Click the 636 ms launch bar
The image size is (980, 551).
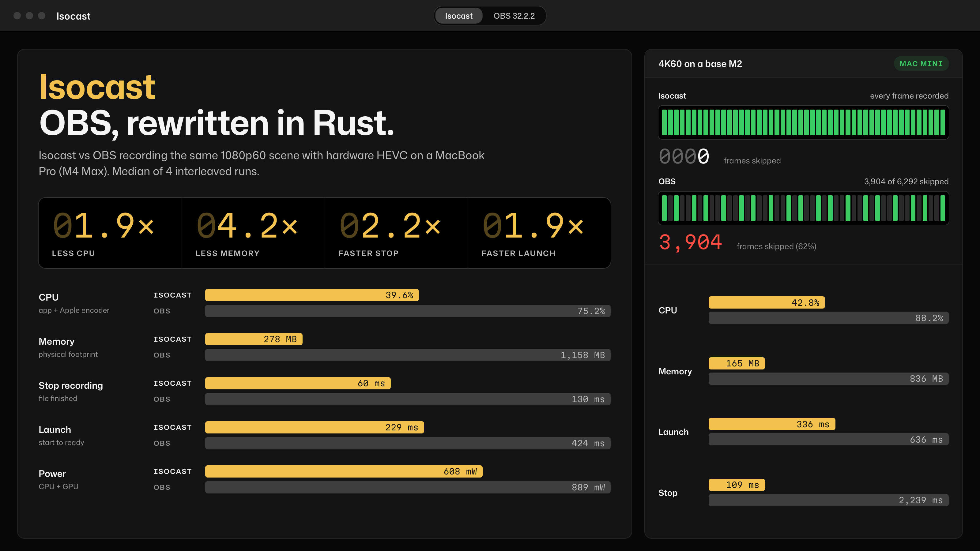[x=829, y=440]
